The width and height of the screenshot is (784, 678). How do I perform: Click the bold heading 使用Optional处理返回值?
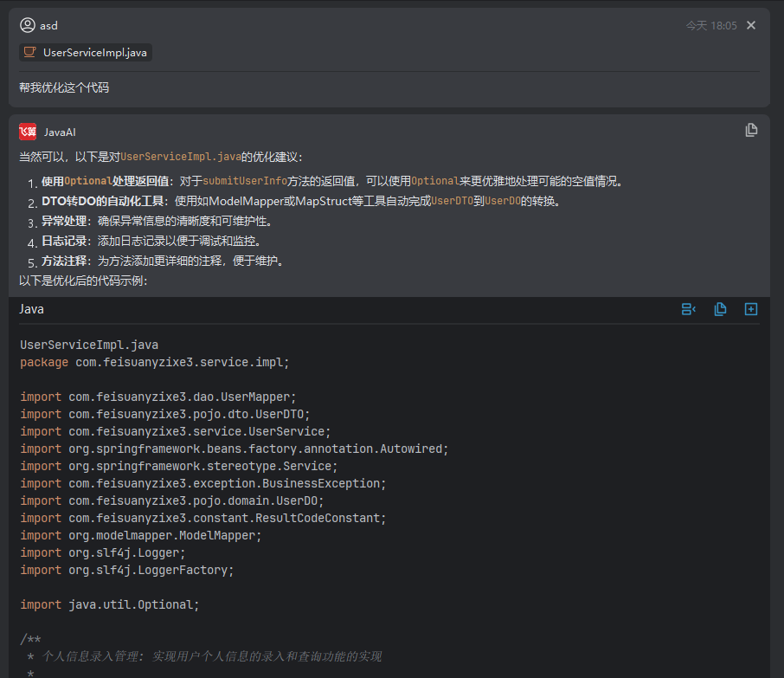(105, 181)
